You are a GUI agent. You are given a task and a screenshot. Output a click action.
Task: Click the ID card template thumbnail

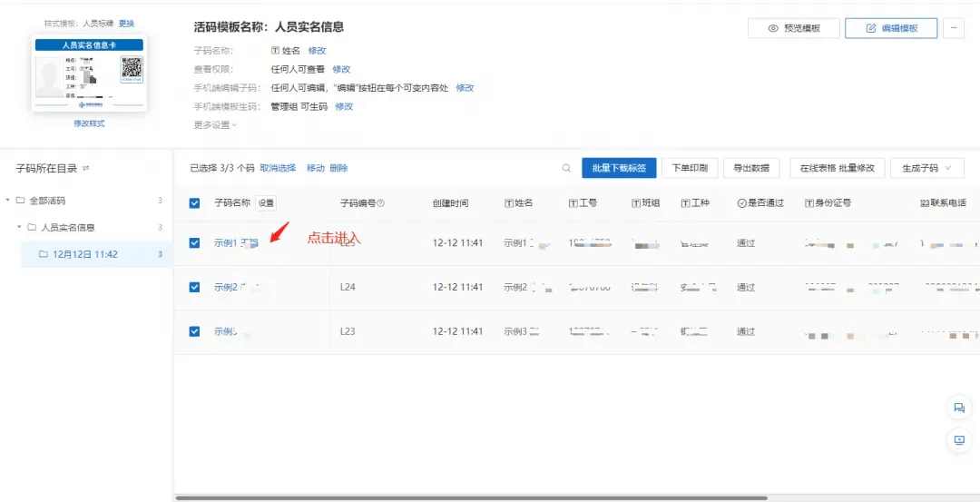[89, 74]
